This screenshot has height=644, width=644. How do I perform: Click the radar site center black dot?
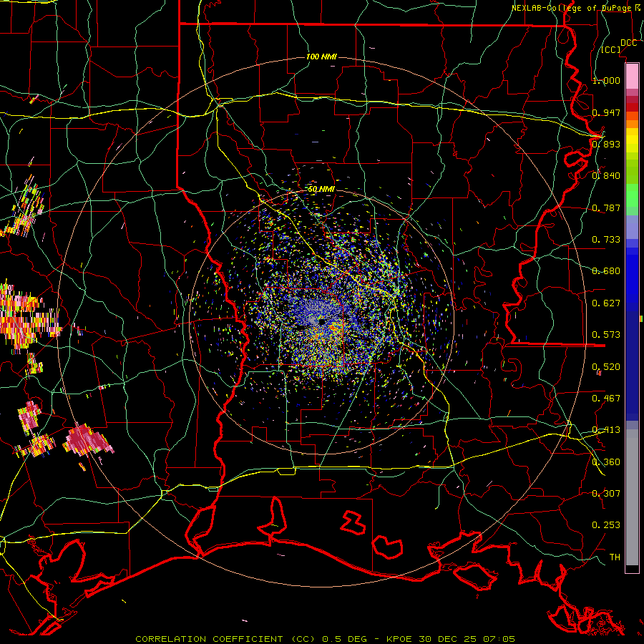pos(321,323)
